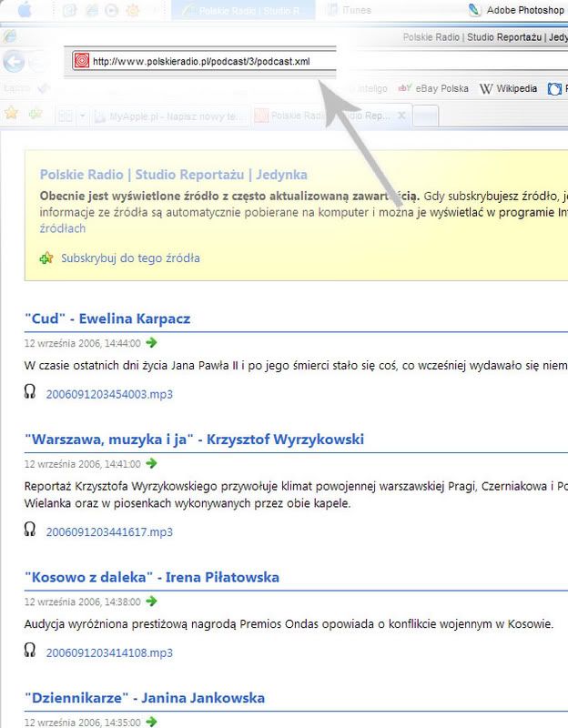Click headphones icon beside 2006091203454003.mp3
Image resolution: width=568 pixels, height=728 pixels.
30,392
